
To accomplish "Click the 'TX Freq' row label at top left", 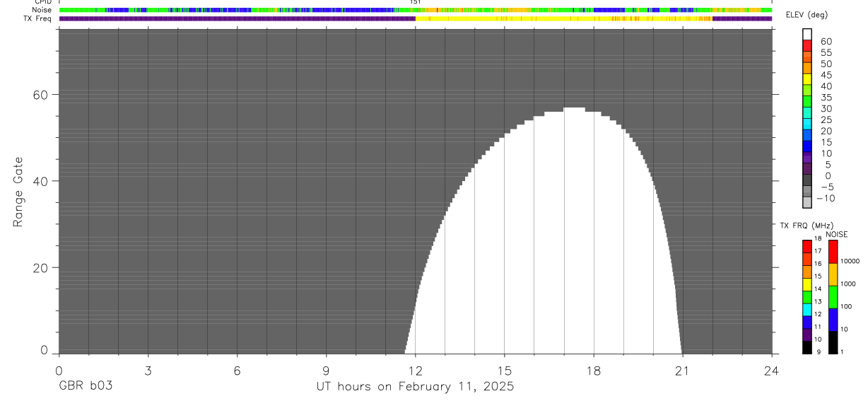I will [38, 18].
